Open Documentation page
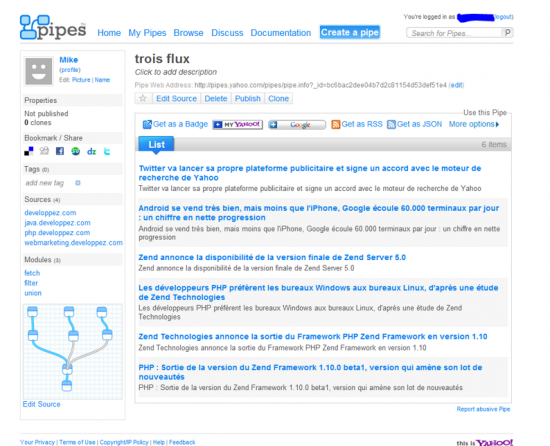The image size is (550, 446). pyautogui.click(x=281, y=33)
